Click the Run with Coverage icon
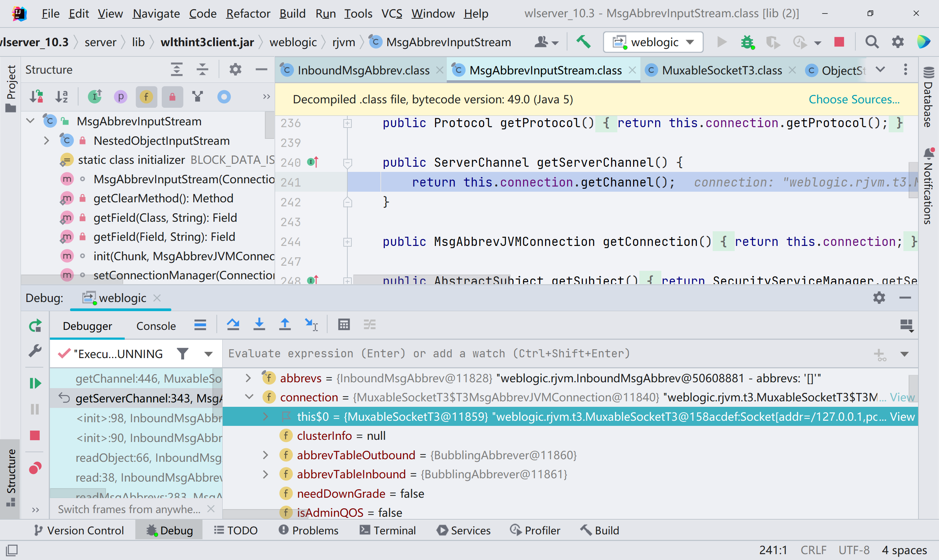The image size is (939, 560). pyautogui.click(x=772, y=42)
